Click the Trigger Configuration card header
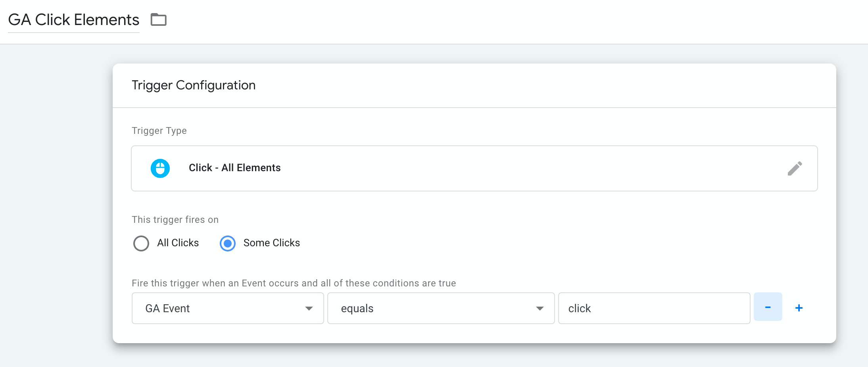 194,85
